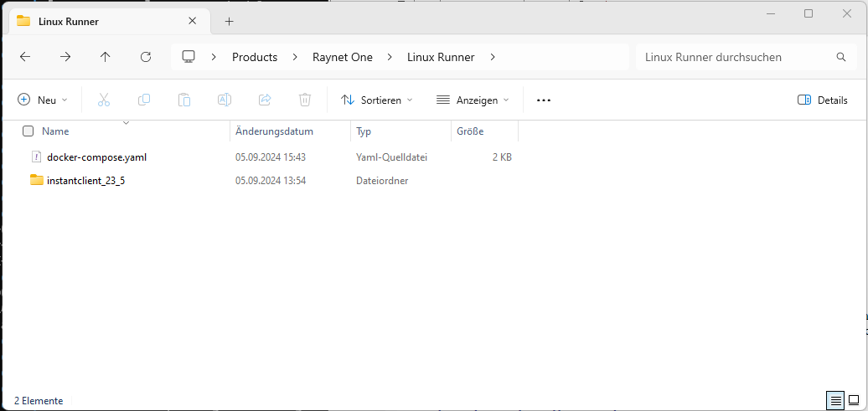Open the three-dots more options menu

544,100
